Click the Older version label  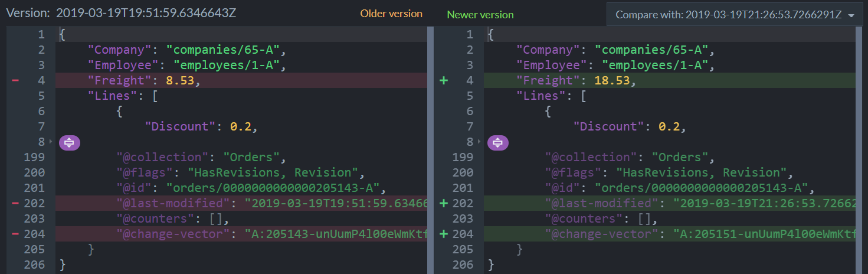[391, 14]
